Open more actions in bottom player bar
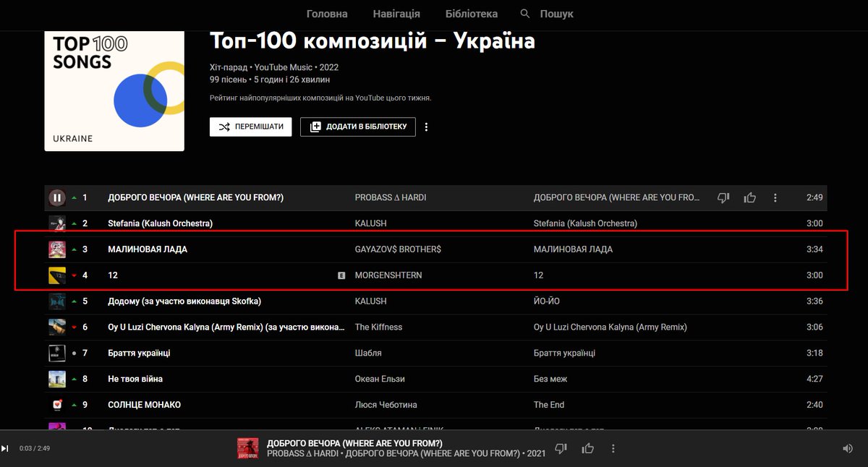Screen dimensions: 868x467 coord(613,448)
